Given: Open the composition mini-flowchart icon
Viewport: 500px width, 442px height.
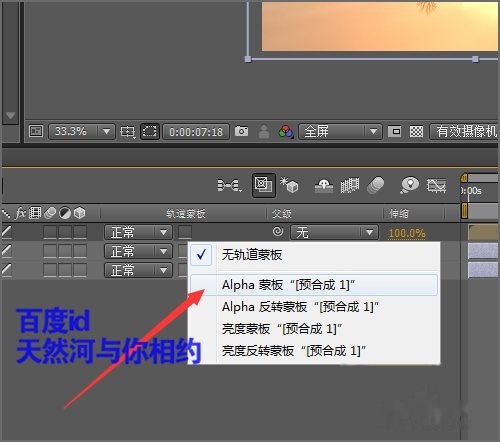Looking at the screenshot, I should click(229, 185).
